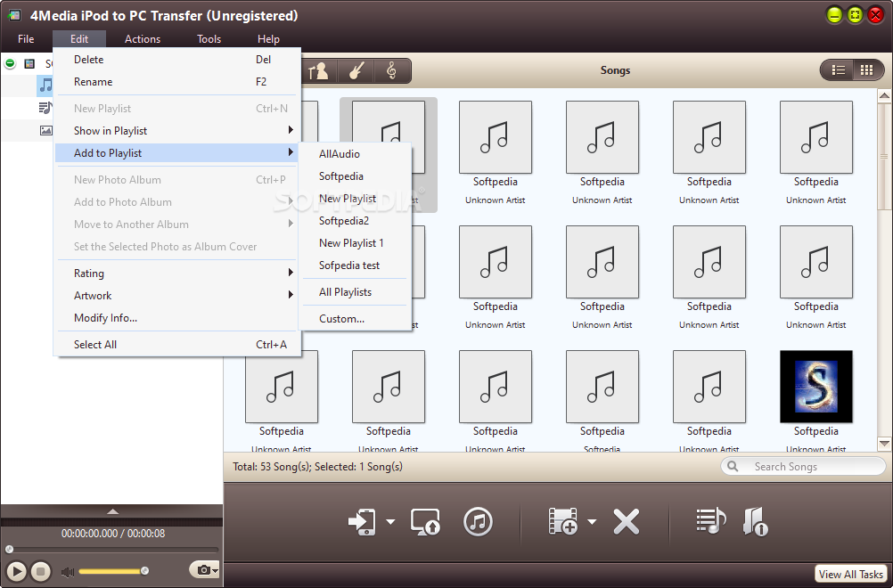Collapse the device node in the tree

10,63
